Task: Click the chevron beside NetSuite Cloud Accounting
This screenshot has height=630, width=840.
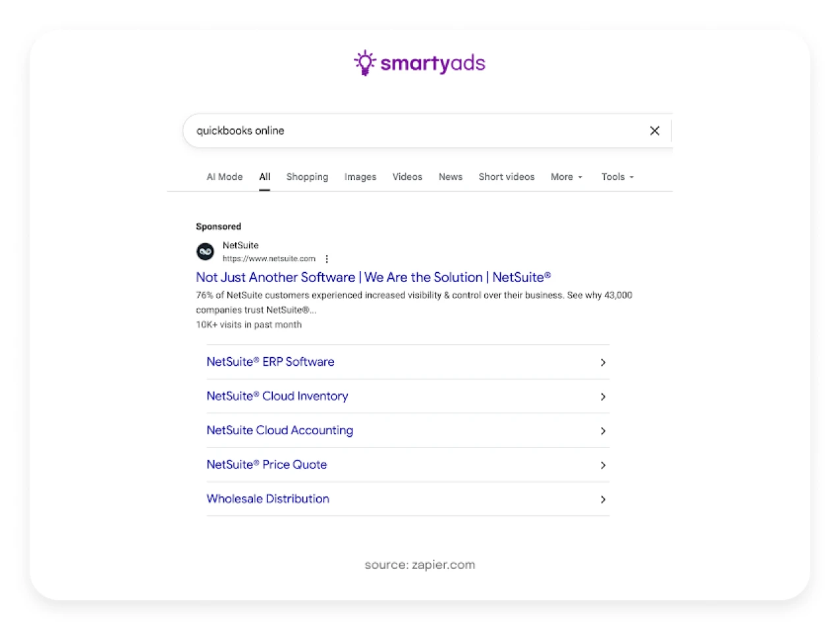Action: (603, 431)
